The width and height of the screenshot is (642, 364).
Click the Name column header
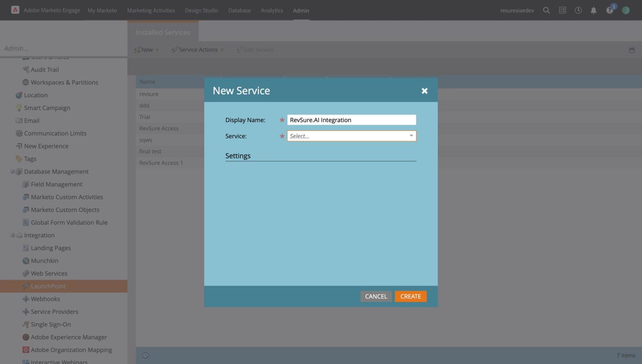point(178,82)
